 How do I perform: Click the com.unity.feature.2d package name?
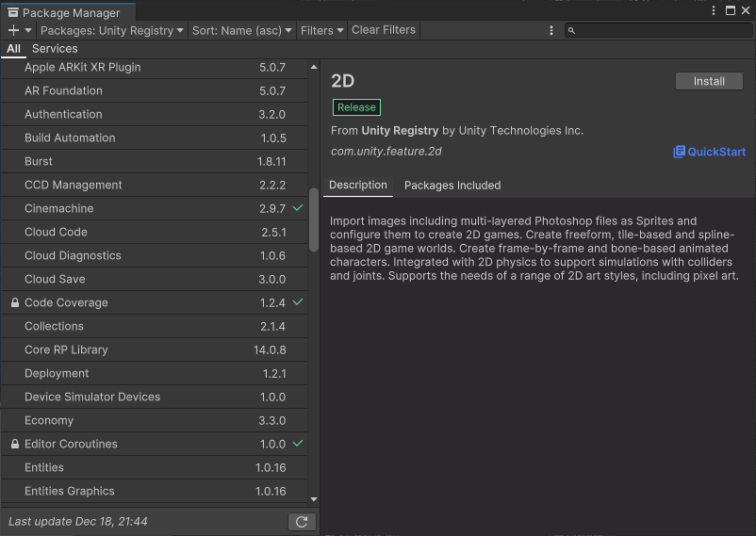pos(386,152)
